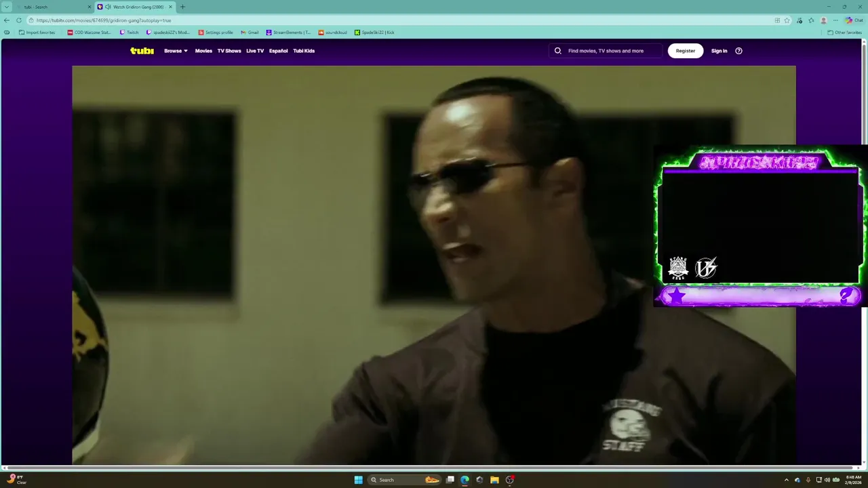The image size is (868, 488).
Task: Open COD Warzone Stats bookmark
Action: click(x=89, y=33)
